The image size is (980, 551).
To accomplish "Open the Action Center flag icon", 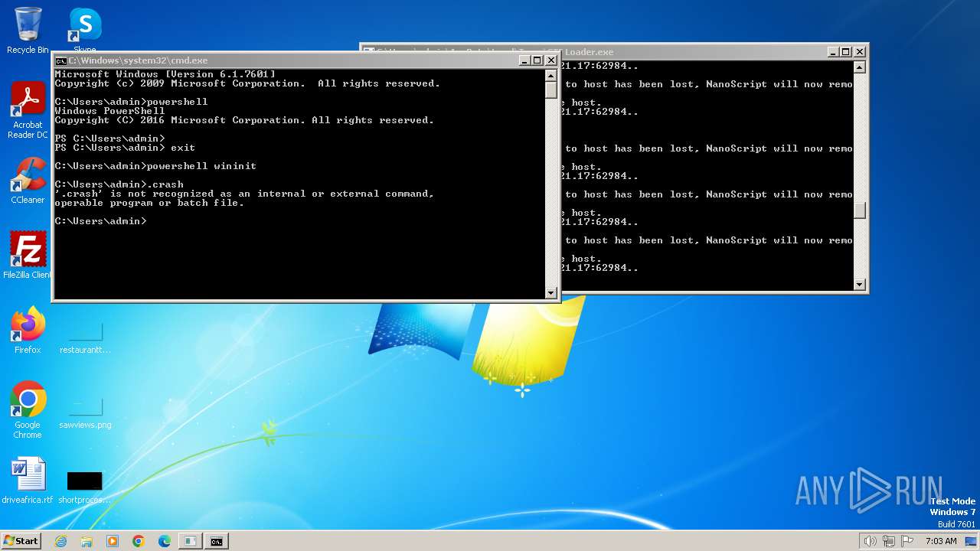I will (x=908, y=541).
